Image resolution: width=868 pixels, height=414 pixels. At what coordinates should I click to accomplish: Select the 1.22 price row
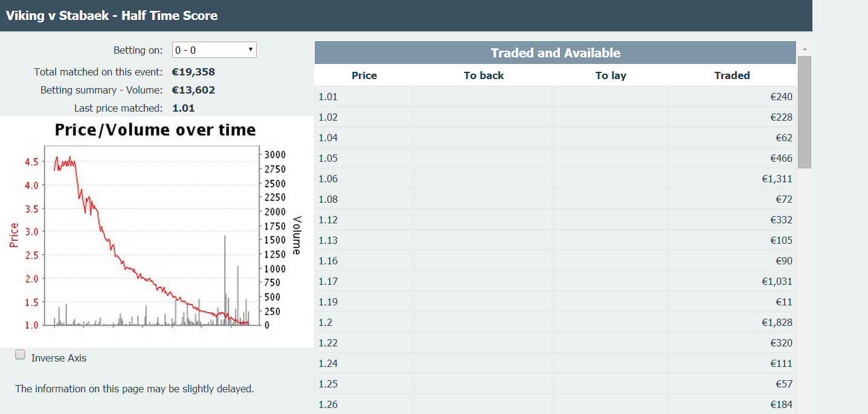click(x=555, y=343)
